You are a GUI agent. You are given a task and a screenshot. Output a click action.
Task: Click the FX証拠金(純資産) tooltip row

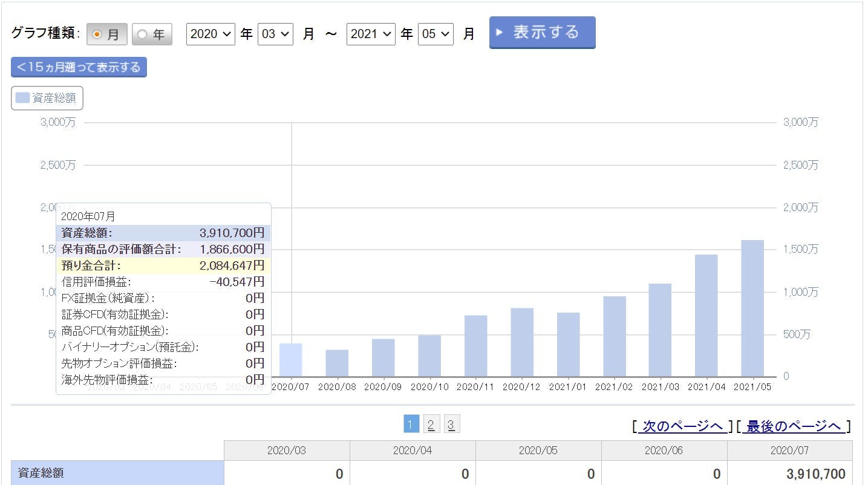[163, 298]
